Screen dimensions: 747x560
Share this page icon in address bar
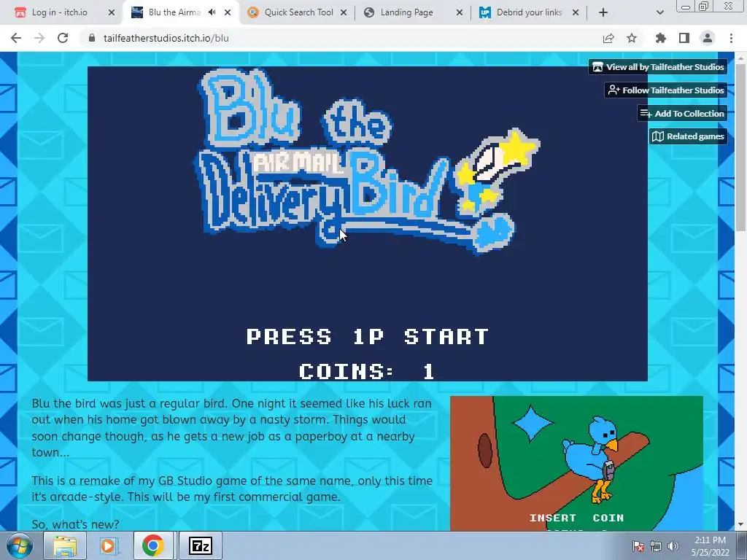pos(608,38)
